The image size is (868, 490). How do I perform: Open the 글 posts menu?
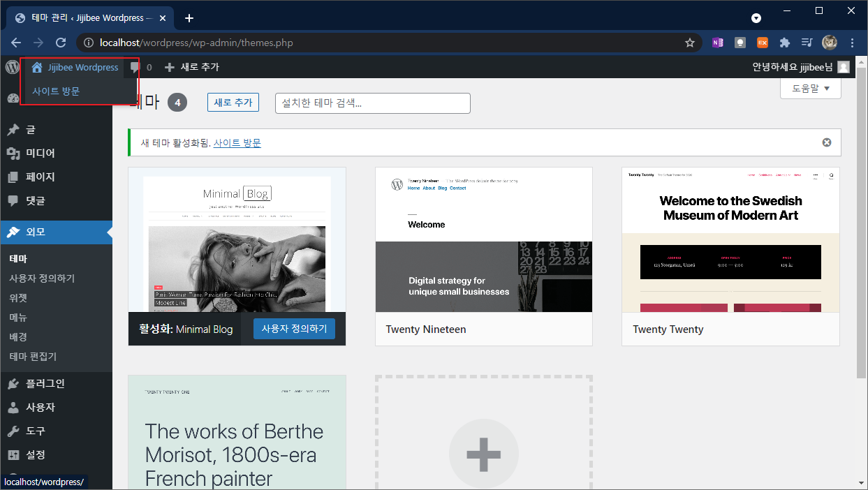56,129
